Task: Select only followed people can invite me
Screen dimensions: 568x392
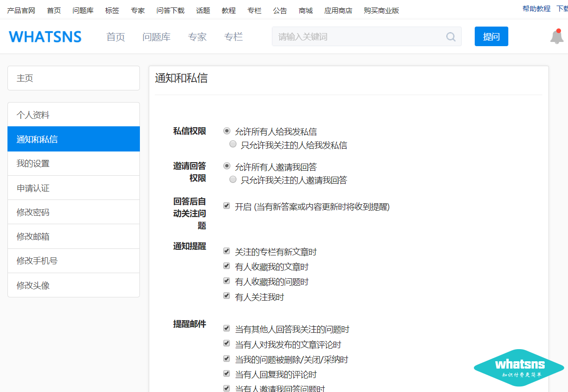Action: point(233,179)
